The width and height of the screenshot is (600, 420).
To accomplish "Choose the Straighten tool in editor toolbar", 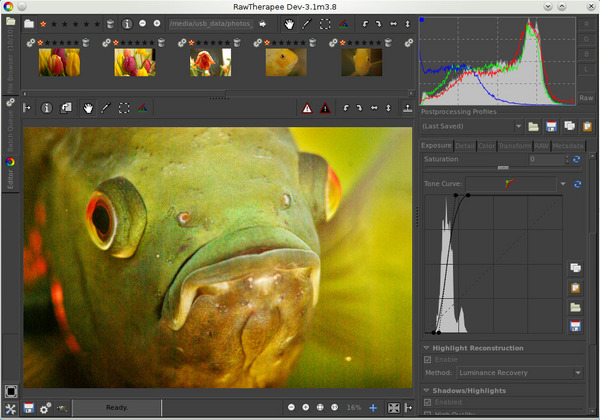I will [144, 108].
